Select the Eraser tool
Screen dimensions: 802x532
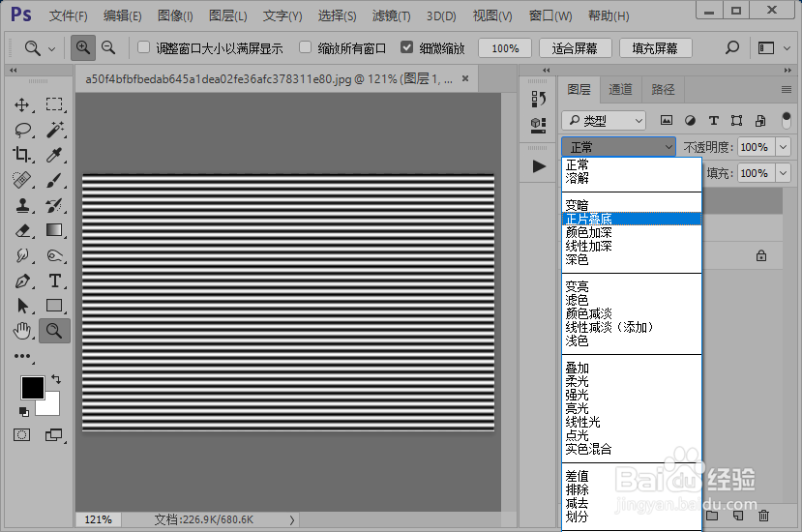click(x=22, y=231)
